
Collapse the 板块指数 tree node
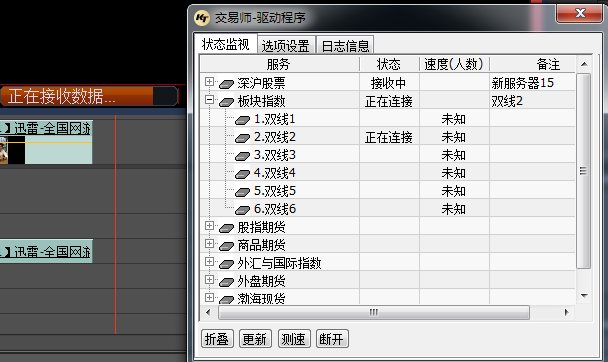pyautogui.click(x=209, y=100)
